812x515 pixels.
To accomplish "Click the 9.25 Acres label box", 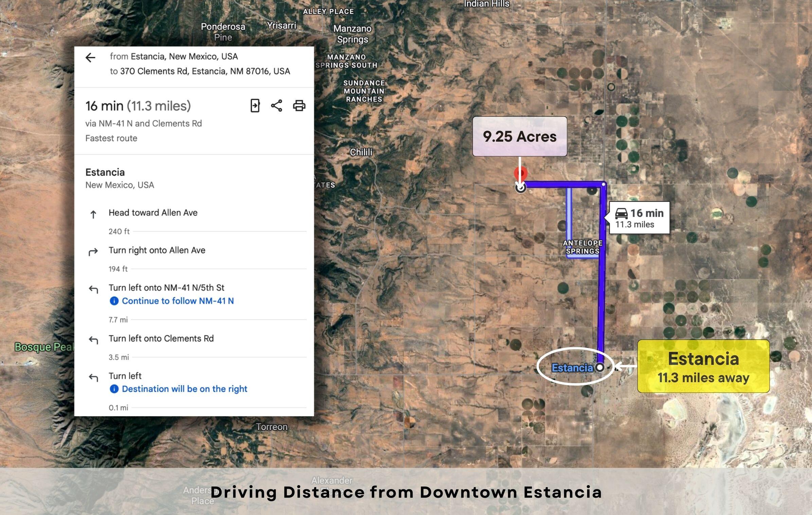I will [x=520, y=137].
